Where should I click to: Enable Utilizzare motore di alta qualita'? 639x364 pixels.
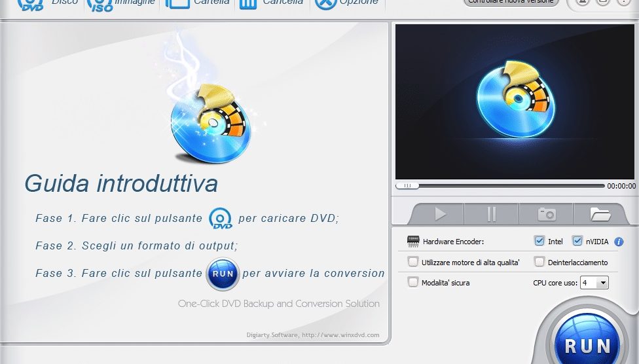coord(413,262)
